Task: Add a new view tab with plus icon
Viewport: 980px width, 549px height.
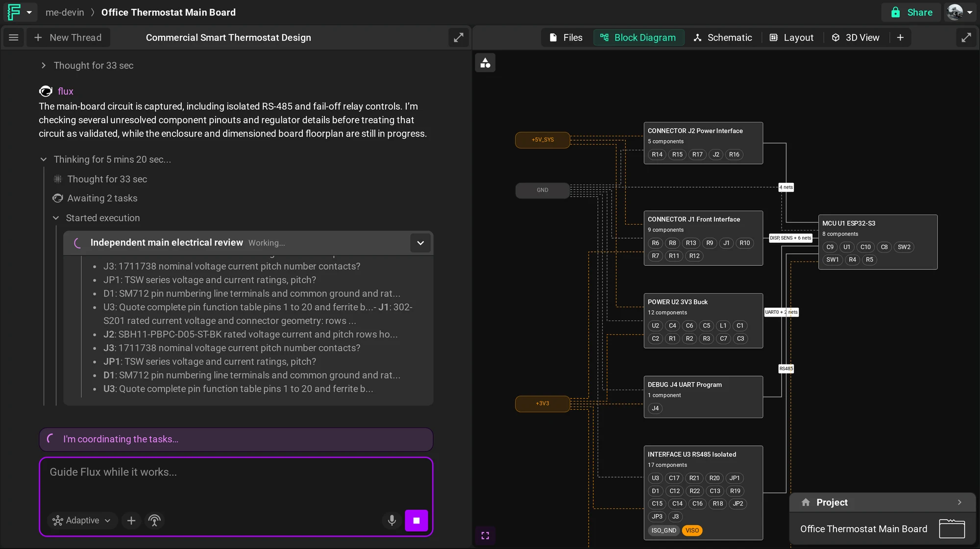Action: (x=900, y=38)
